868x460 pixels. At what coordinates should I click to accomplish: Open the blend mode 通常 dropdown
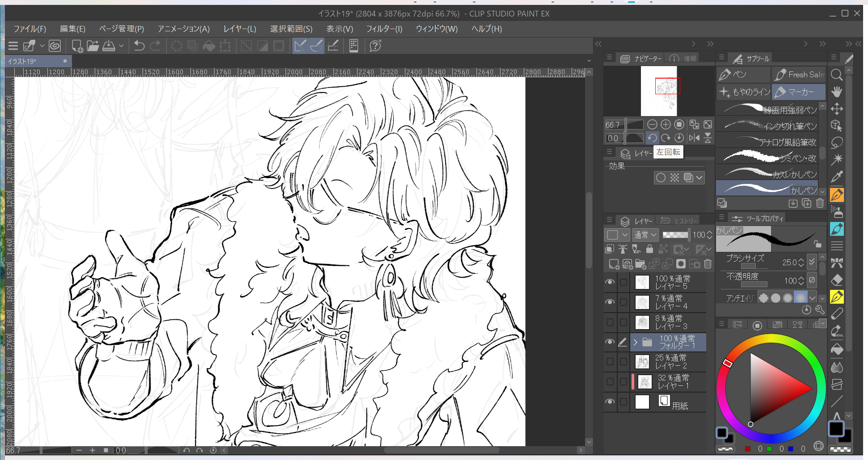646,235
